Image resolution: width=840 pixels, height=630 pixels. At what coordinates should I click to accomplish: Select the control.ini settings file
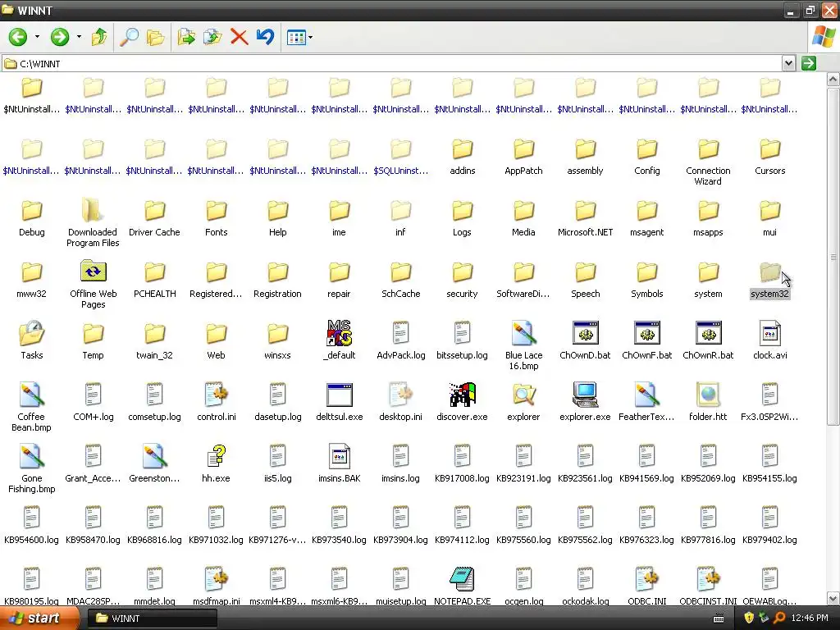[217, 402]
